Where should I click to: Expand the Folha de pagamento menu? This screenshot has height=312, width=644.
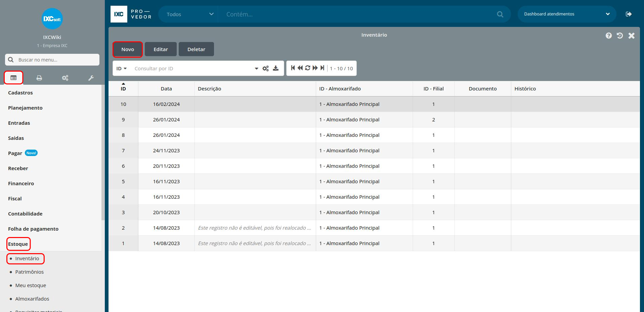tap(33, 229)
